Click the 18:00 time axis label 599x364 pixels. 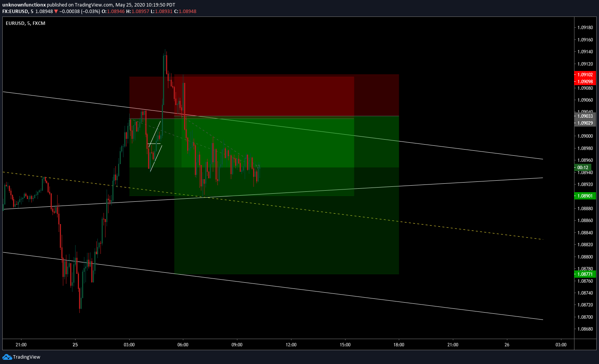coord(399,345)
